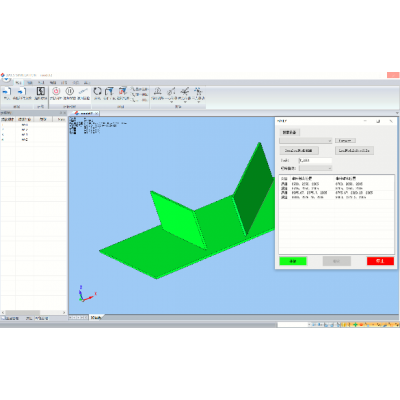400x400 pixels.
Task: Open the dropdown in the bottom status bar
Action: coord(294,324)
